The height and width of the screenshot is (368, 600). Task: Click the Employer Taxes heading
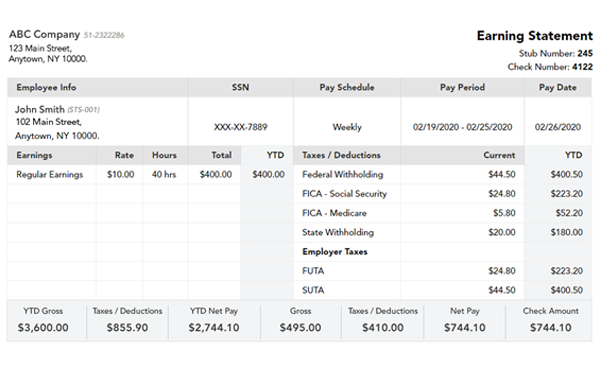click(334, 252)
